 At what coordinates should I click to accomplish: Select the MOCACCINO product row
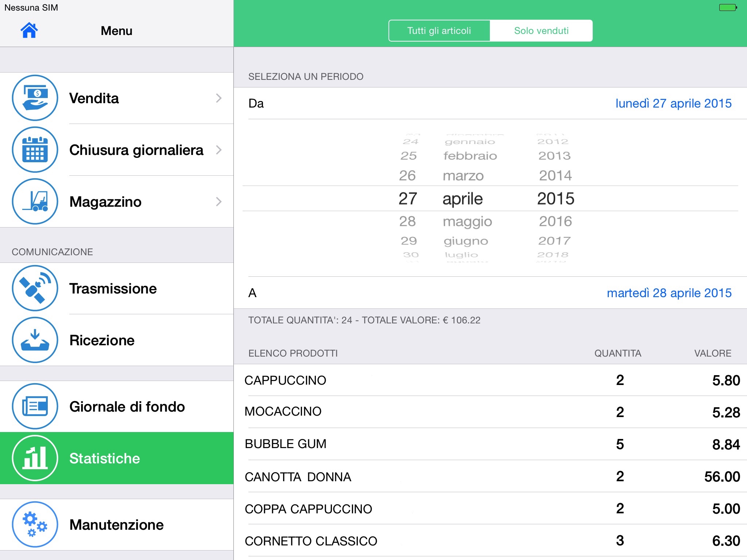[490, 412]
